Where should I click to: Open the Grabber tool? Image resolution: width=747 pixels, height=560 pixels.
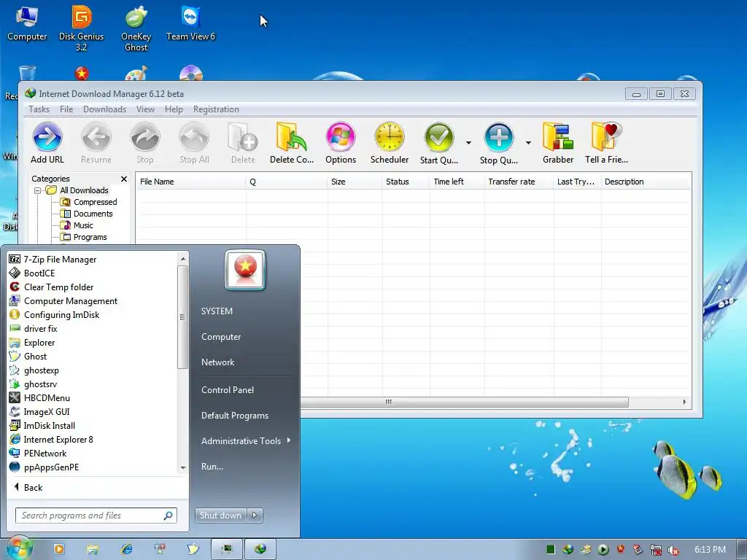[x=558, y=143]
